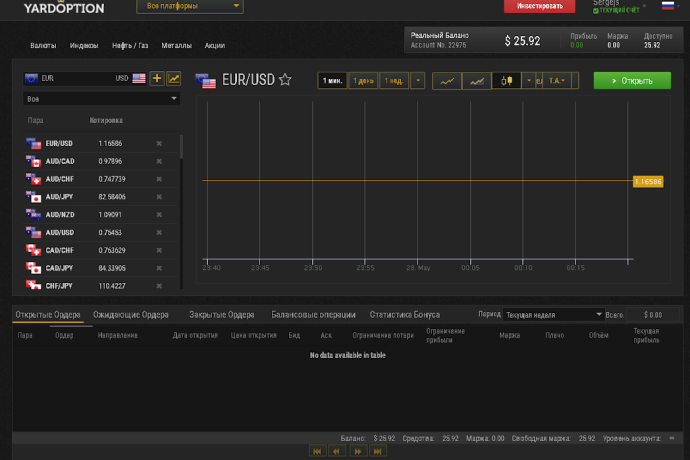Select the 1 день timeframe
This screenshot has height=460, width=690.
(x=363, y=81)
